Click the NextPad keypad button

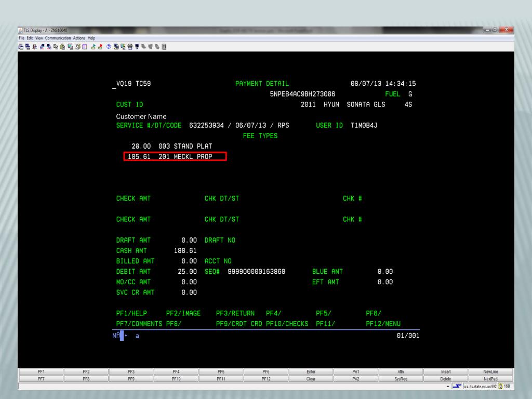pyautogui.click(x=490, y=379)
